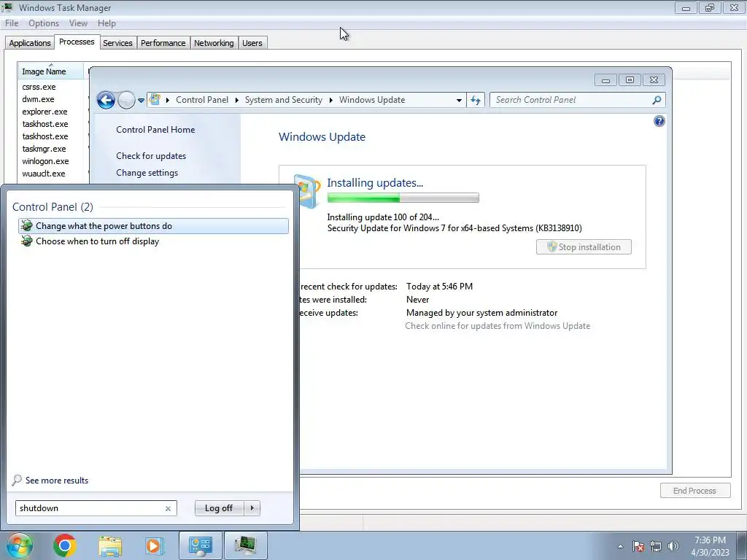This screenshot has height=560, width=747.
Task: Expand the arrow after System and Security breadcrumb
Action: click(x=330, y=100)
